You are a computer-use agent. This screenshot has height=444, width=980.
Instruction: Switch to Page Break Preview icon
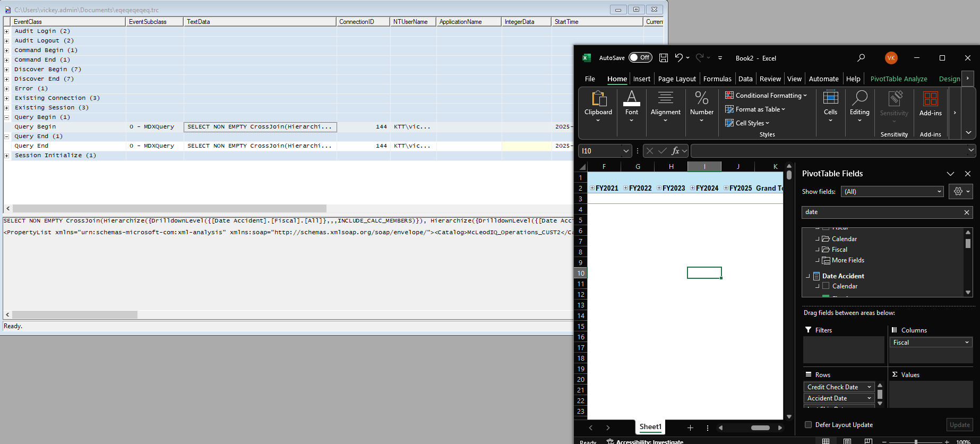click(x=869, y=441)
